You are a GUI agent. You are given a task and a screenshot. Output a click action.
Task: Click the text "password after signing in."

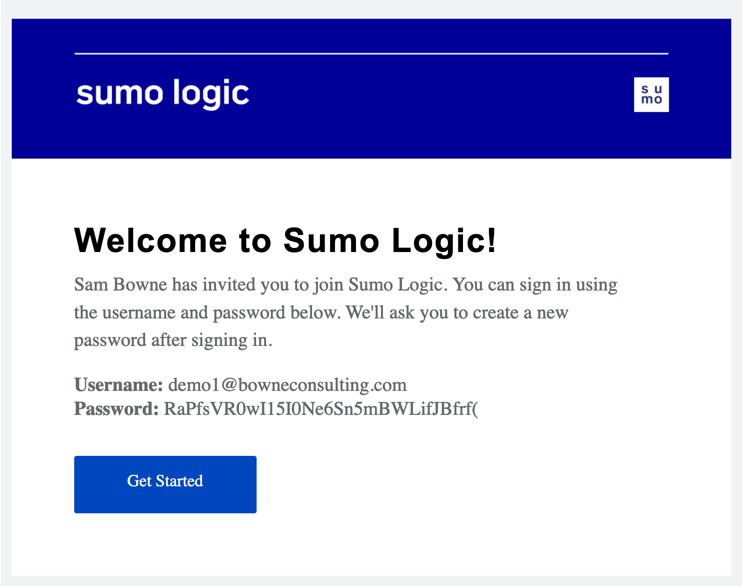173,340
